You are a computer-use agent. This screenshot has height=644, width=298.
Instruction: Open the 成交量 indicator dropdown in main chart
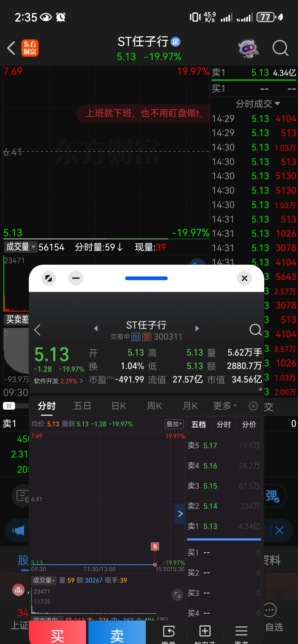21,247
